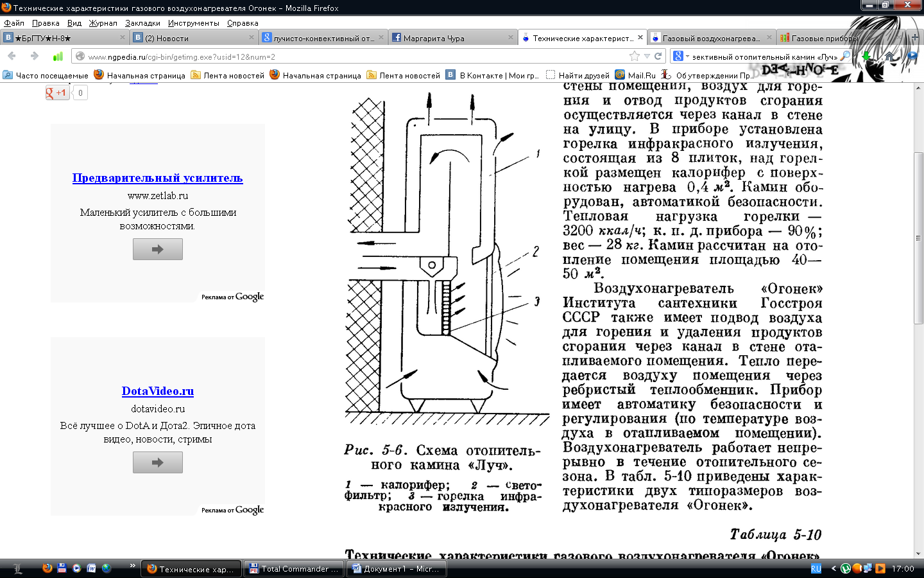The height and width of the screenshot is (578, 924).
Task: Open Об утверждении Пр… bookmark
Action: [x=708, y=75]
